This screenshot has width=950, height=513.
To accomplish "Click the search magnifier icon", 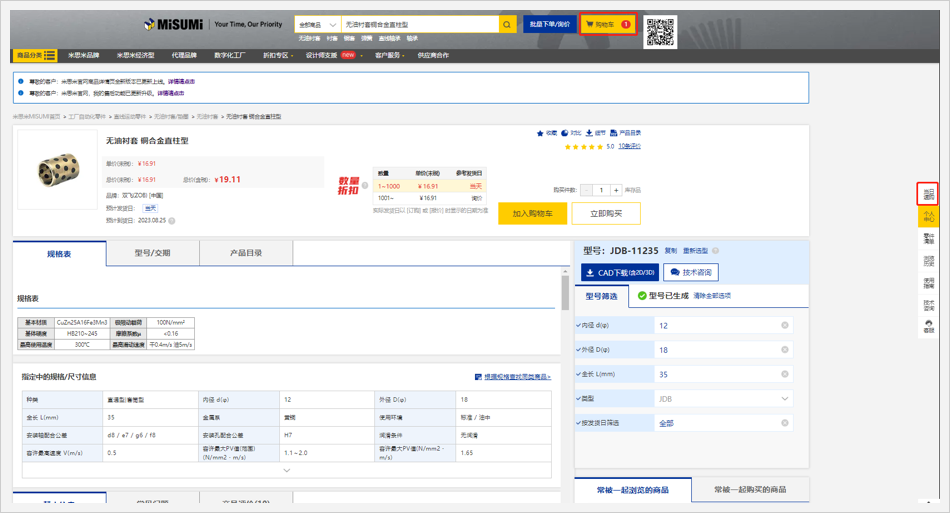I will [507, 24].
